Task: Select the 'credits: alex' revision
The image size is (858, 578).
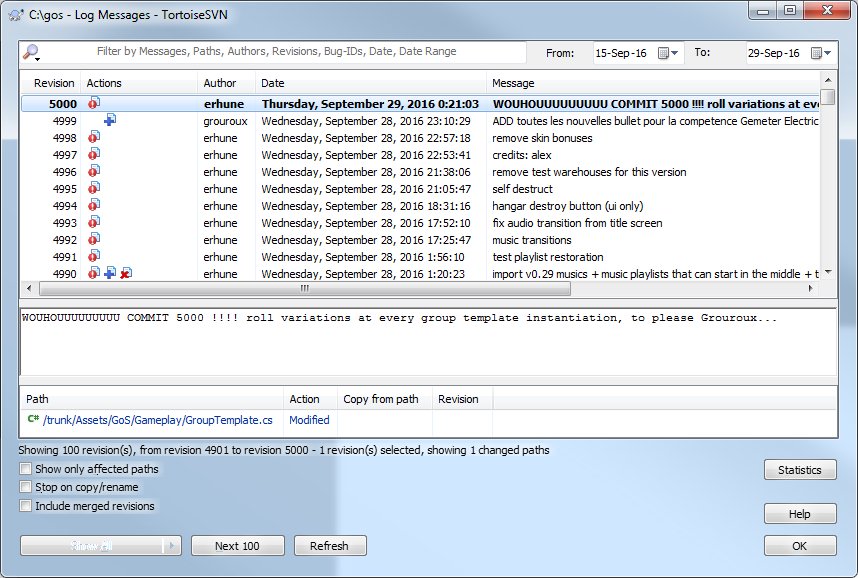Action: coord(420,155)
